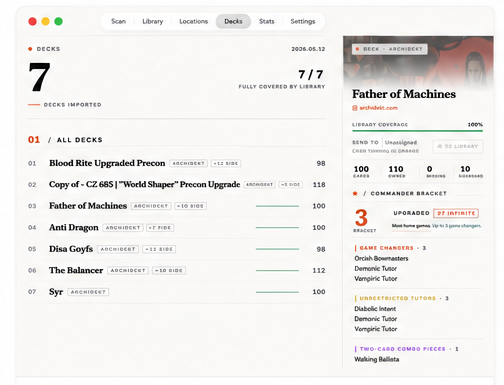Image resolution: width=504 pixels, height=385 pixels.
Task: Click the Two-Card Combo Pieces heading
Action: click(406, 349)
